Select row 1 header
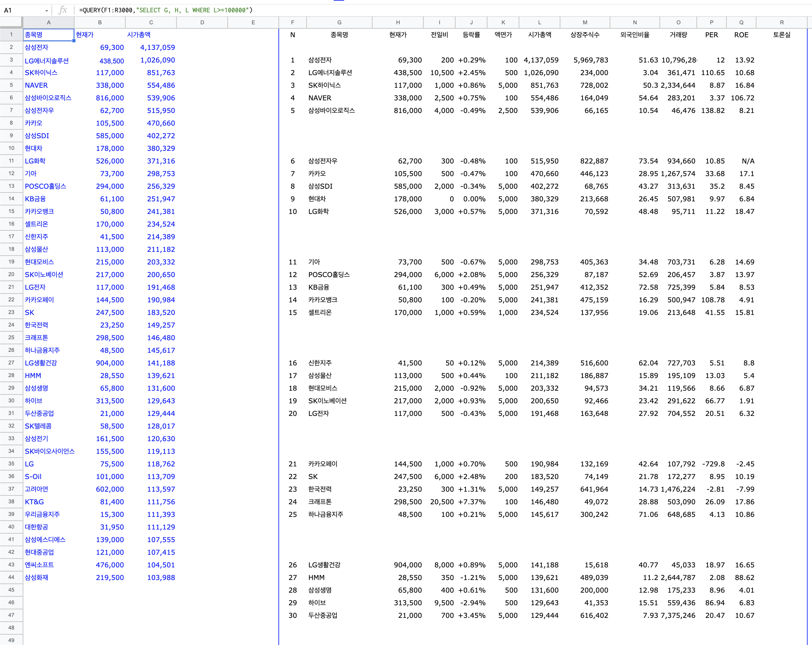The width and height of the screenshot is (812, 645). [11, 35]
